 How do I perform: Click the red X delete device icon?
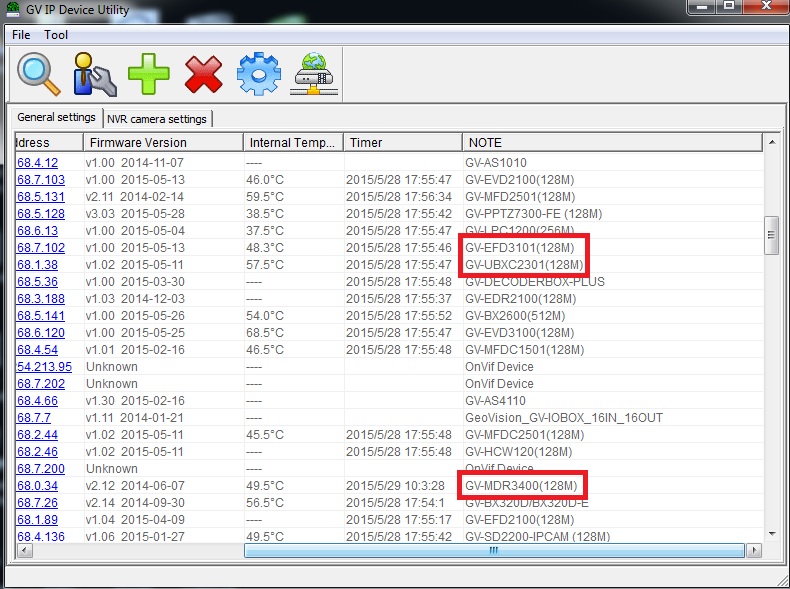click(x=203, y=74)
